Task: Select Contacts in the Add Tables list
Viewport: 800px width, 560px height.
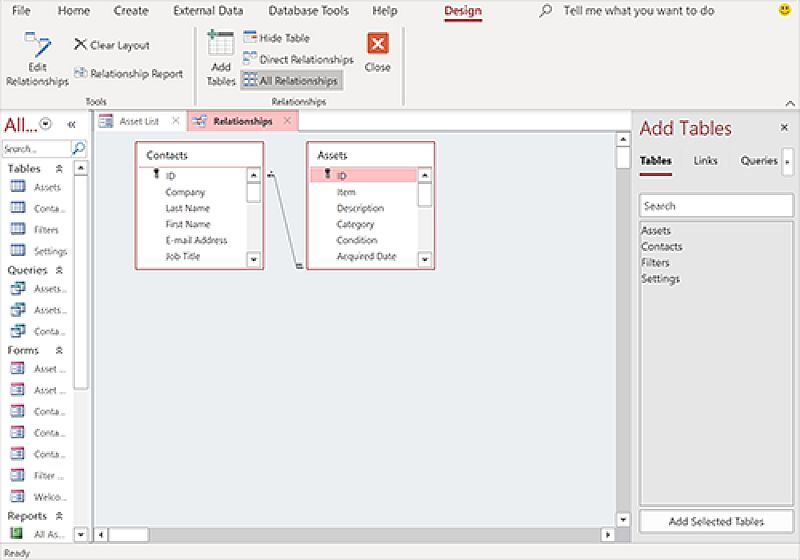Action: 662,247
